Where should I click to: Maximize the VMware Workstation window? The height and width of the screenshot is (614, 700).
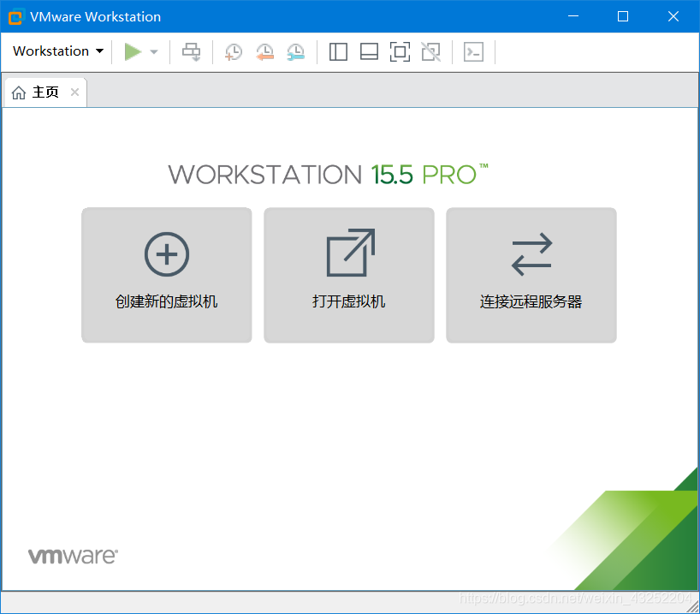(623, 16)
